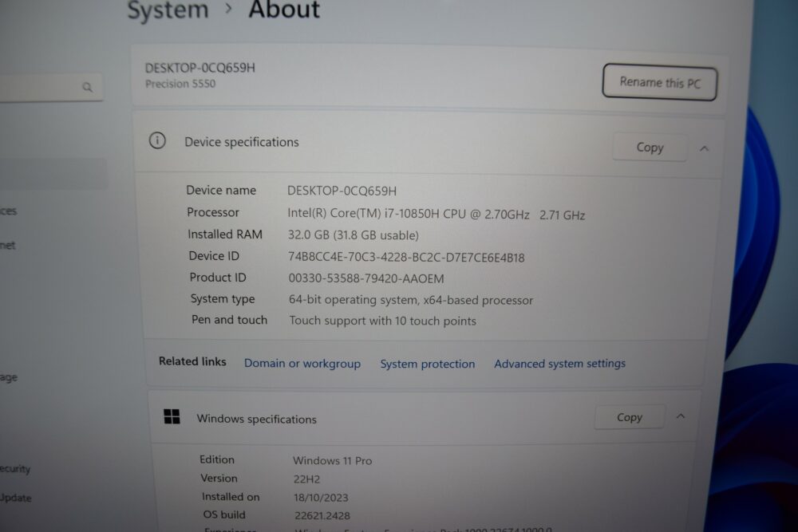Copy the Windows specifications
This screenshot has height=532, width=798.
[630, 417]
